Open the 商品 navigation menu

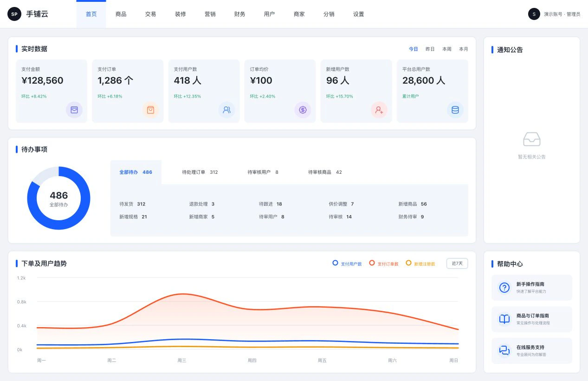(x=121, y=14)
